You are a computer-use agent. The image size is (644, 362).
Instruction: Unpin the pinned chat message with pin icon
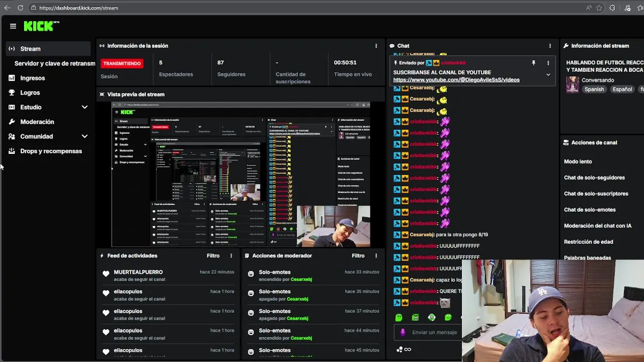click(x=533, y=63)
